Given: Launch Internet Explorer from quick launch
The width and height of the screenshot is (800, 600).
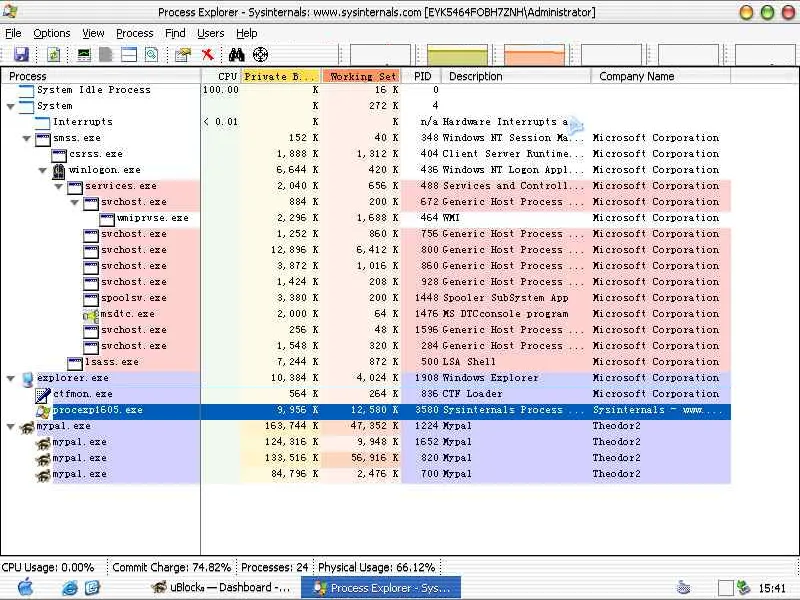Looking at the screenshot, I should tap(70, 588).
